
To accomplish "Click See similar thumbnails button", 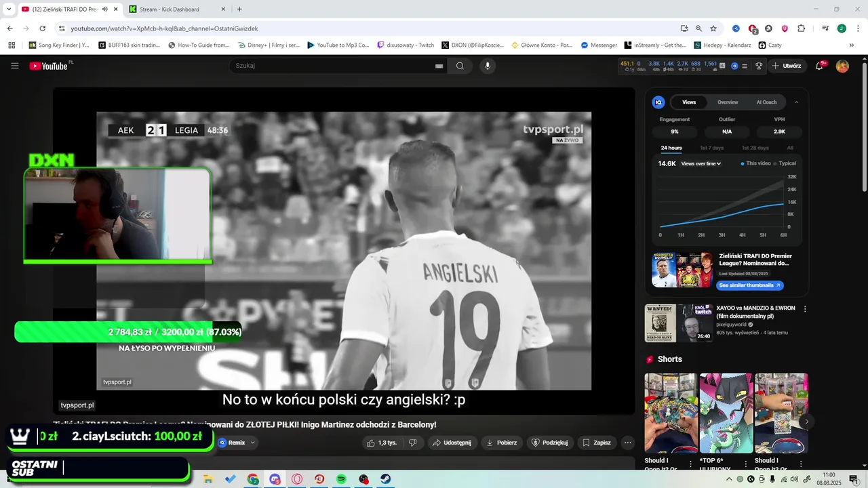I will pyautogui.click(x=750, y=285).
